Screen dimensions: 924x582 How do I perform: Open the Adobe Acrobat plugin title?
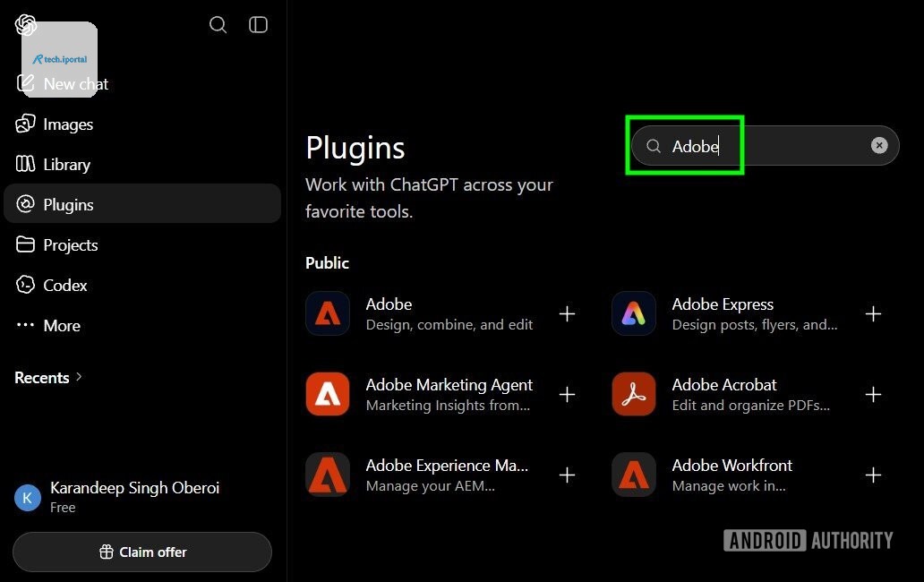pyautogui.click(x=724, y=385)
